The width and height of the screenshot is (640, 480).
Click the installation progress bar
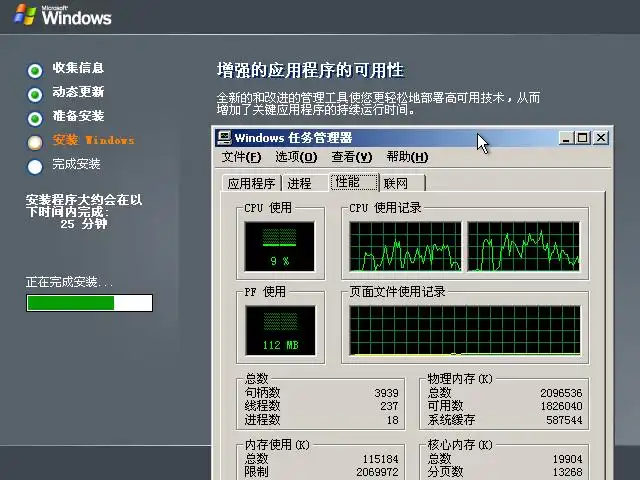[89, 303]
